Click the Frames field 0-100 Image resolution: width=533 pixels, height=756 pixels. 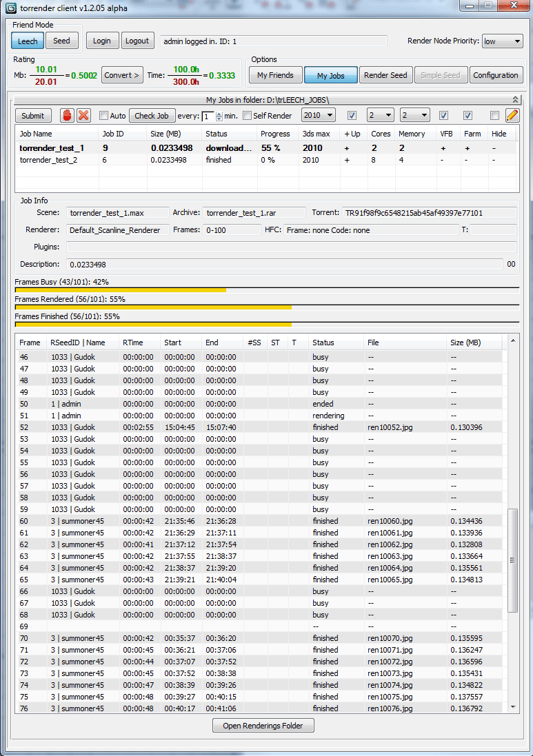(x=232, y=230)
